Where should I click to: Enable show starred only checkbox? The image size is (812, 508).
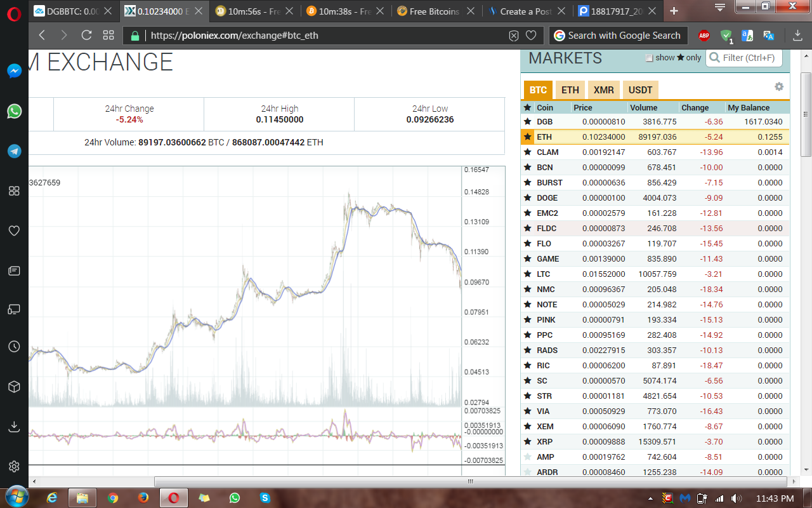pyautogui.click(x=649, y=58)
